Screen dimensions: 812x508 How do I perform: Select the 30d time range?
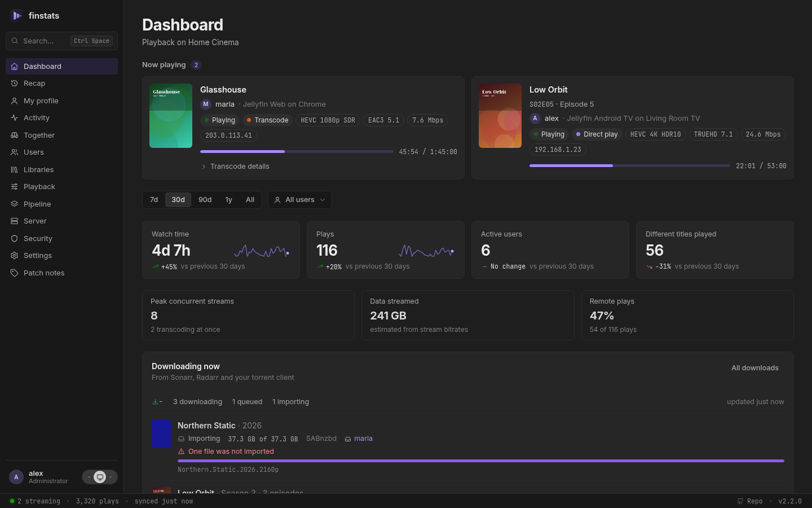[x=178, y=200]
